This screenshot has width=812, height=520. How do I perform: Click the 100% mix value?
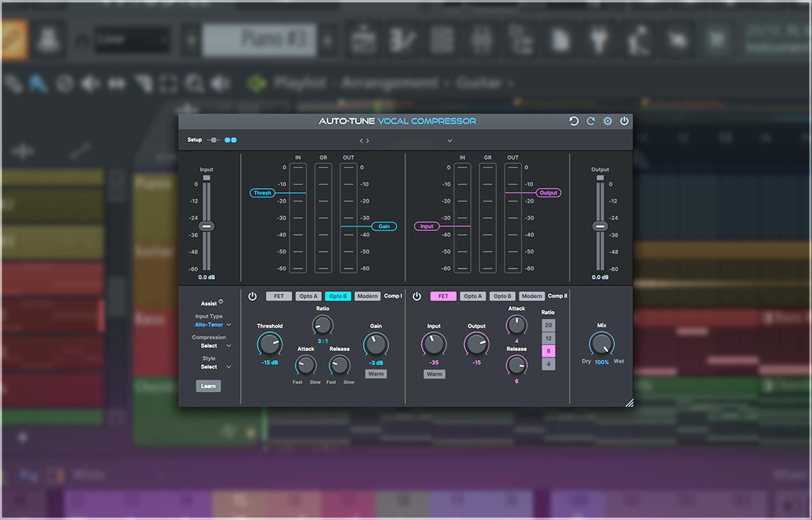click(601, 362)
